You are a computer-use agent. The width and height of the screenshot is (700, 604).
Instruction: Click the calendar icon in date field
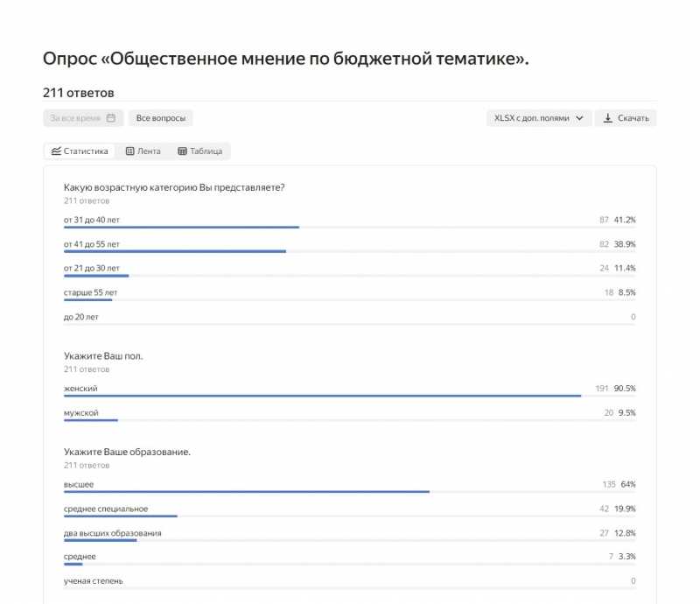[111, 118]
